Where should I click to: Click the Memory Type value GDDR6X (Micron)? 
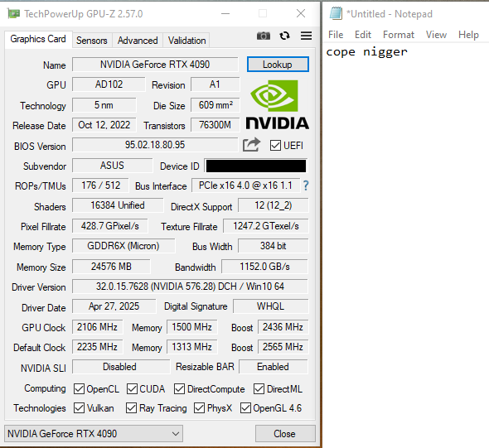tap(123, 246)
